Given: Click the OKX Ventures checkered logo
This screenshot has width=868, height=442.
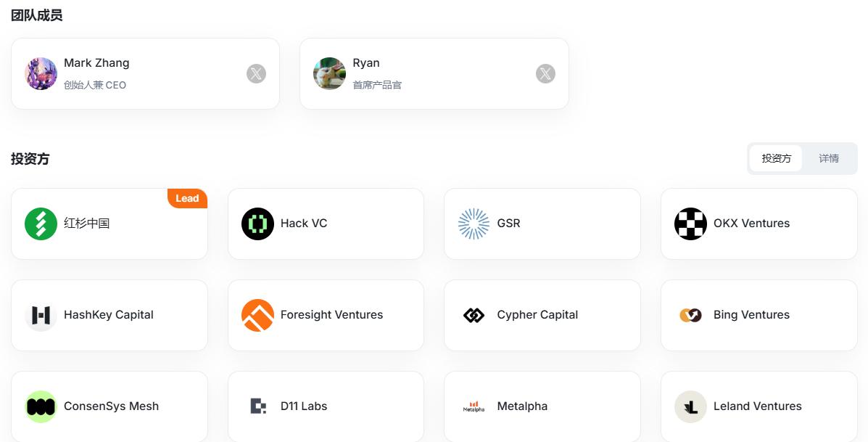Looking at the screenshot, I should click(x=690, y=224).
